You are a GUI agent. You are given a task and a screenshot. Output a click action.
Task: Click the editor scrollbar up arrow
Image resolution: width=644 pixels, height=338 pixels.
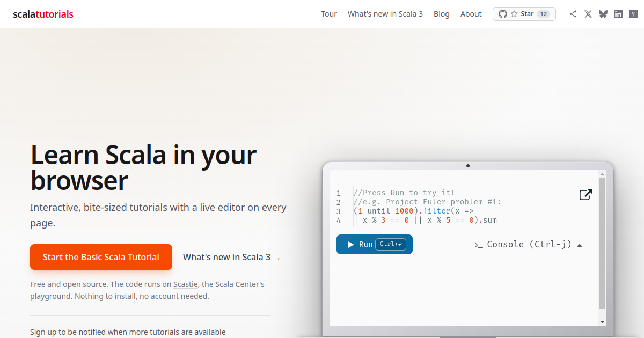[x=602, y=174]
